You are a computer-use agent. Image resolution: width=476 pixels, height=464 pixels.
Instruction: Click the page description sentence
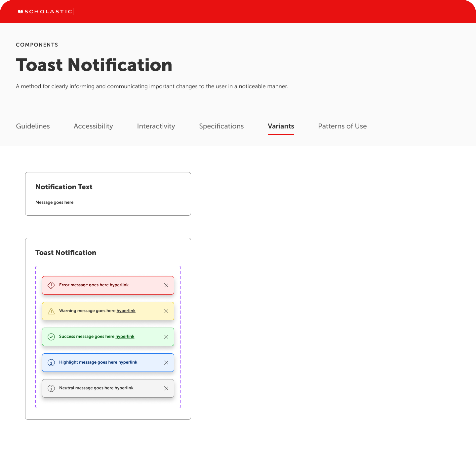tap(152, 87)
